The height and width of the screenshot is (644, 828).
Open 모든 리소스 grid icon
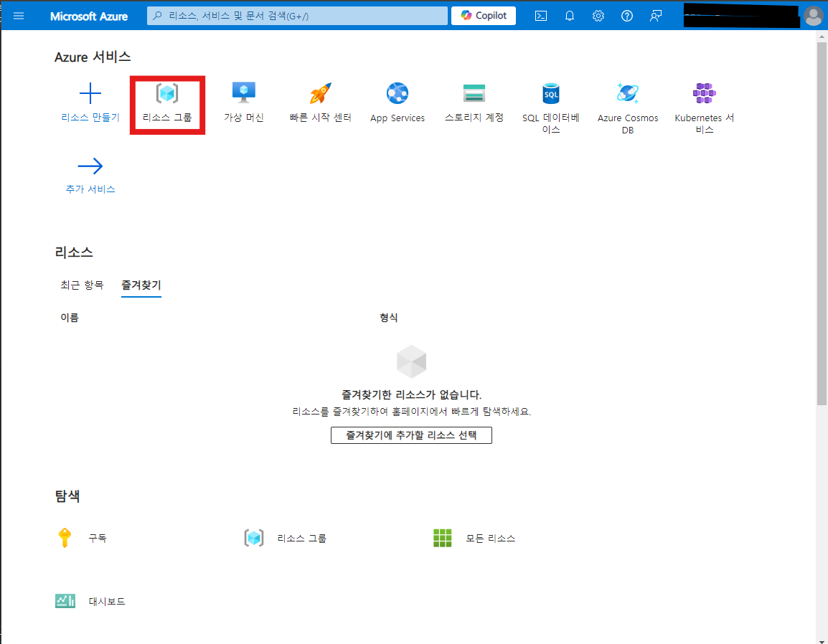click(x=443, y=538)
